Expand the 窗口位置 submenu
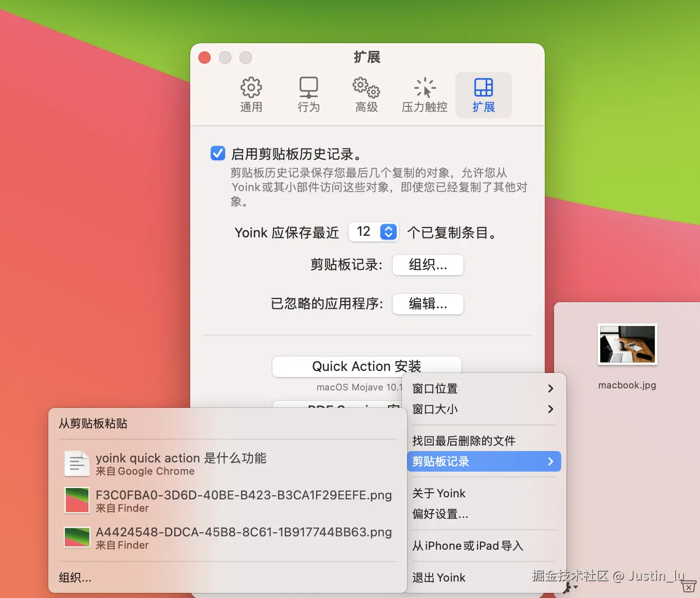Viewport: 700px width, 598px height. click(484, 388)
